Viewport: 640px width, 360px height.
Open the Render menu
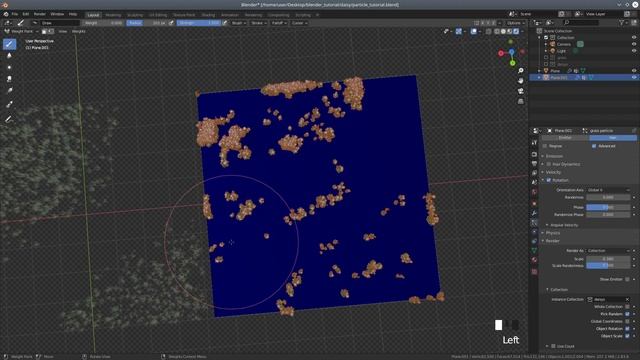coord(40,14)
